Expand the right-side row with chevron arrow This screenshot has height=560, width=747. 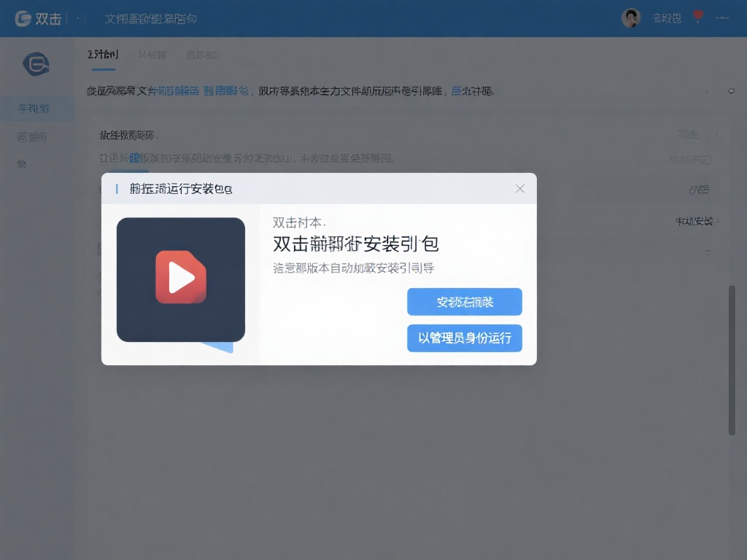pos(697,221)
